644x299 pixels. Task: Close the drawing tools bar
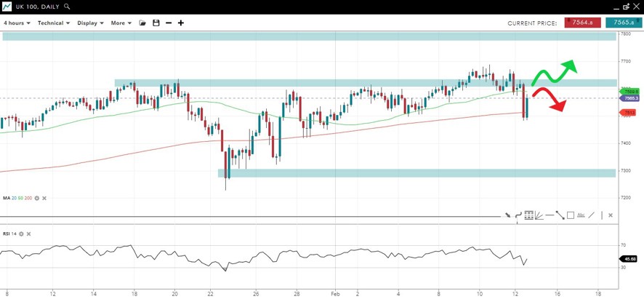tap(610, 215)
